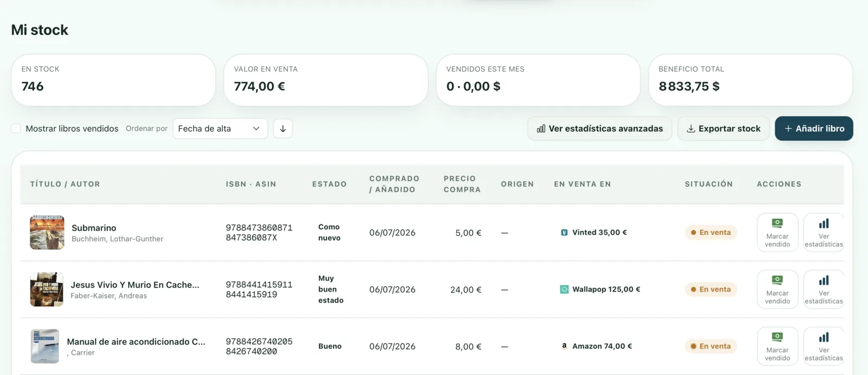Open the Fecha de alta sort dropdown
The height and width of the screenshot is (375, 868).
tap(220, 128)
